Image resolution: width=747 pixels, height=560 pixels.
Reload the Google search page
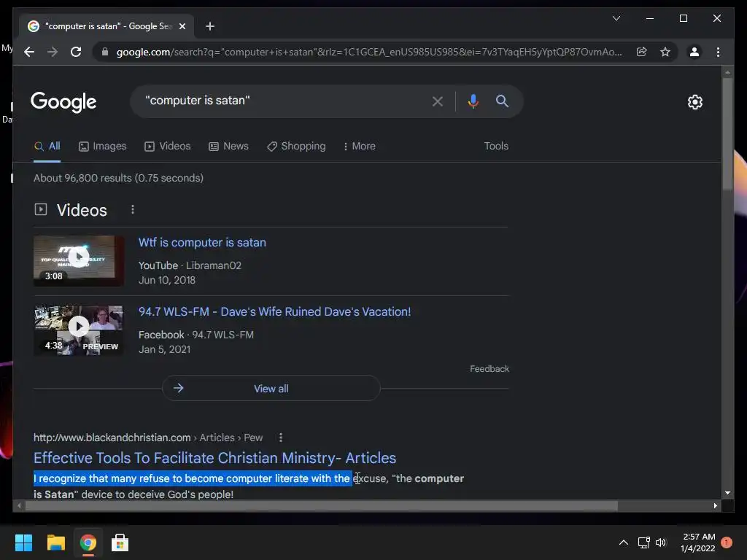(x=76, y=52)
